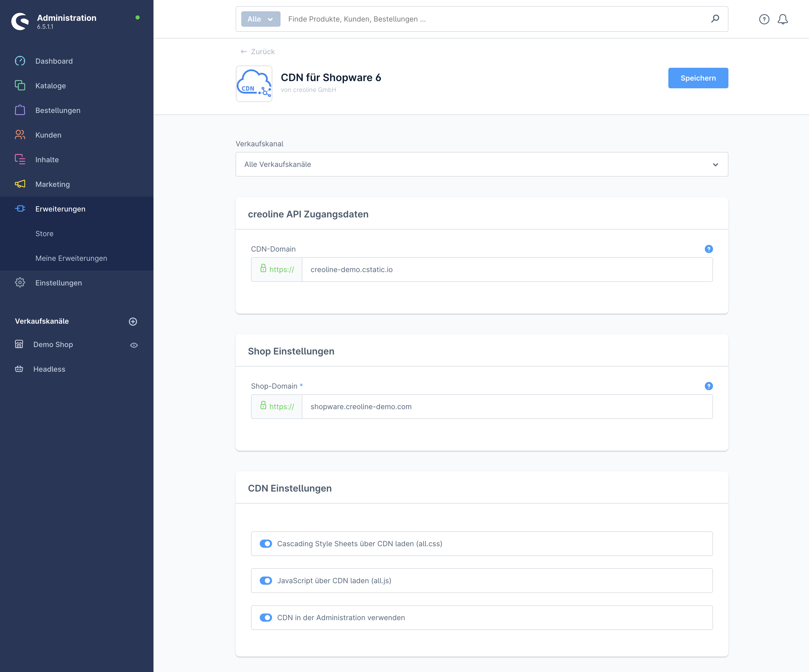Click the Marketing megaphone icon
This screenshot has width=809, height=672.
[20, 184]
